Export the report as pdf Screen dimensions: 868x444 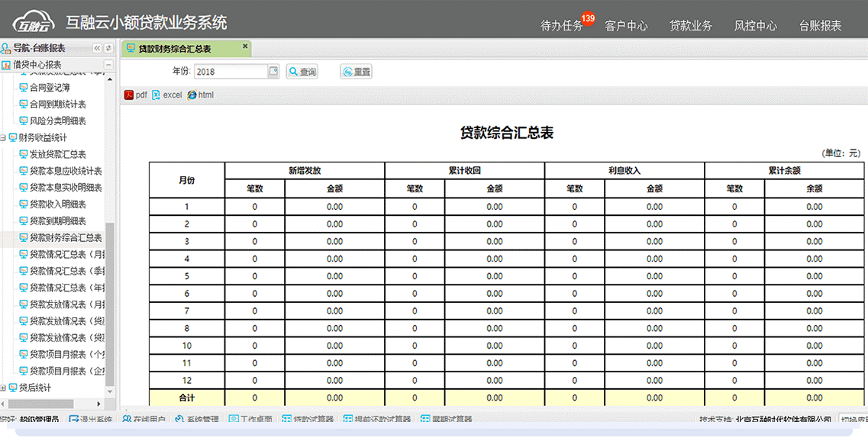tap(136, 95)
